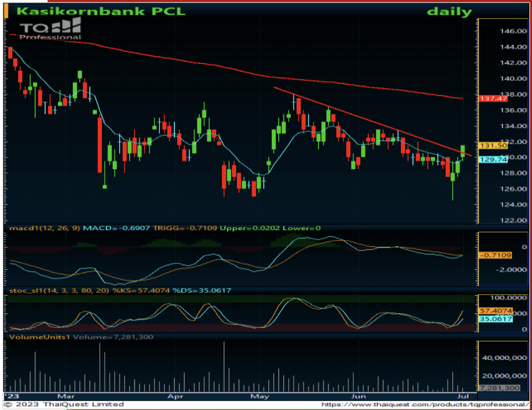
Task: Click the 20,000,000 volume axis label
Action: 504,376
